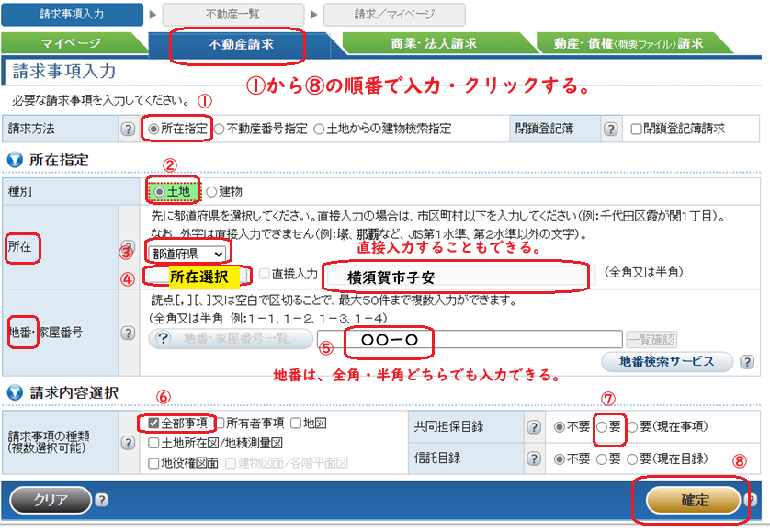Switch to マイページ tab
770x532 pixels.
point(73,43)
